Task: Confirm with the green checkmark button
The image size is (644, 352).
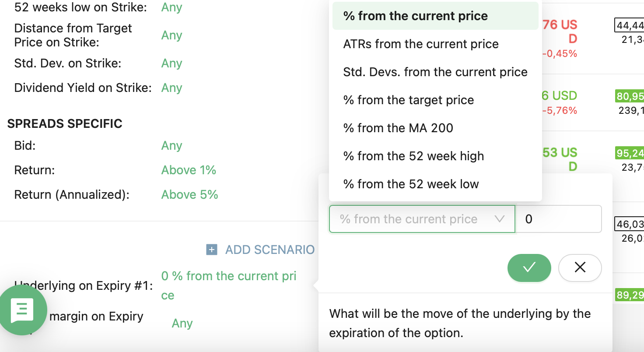Action: pyautogui.click(x=529, y=268)
